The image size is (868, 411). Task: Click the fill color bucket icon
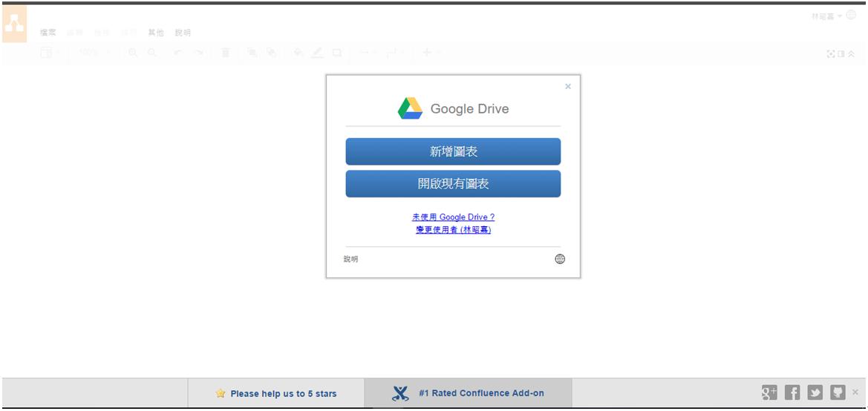pos(298,53)
